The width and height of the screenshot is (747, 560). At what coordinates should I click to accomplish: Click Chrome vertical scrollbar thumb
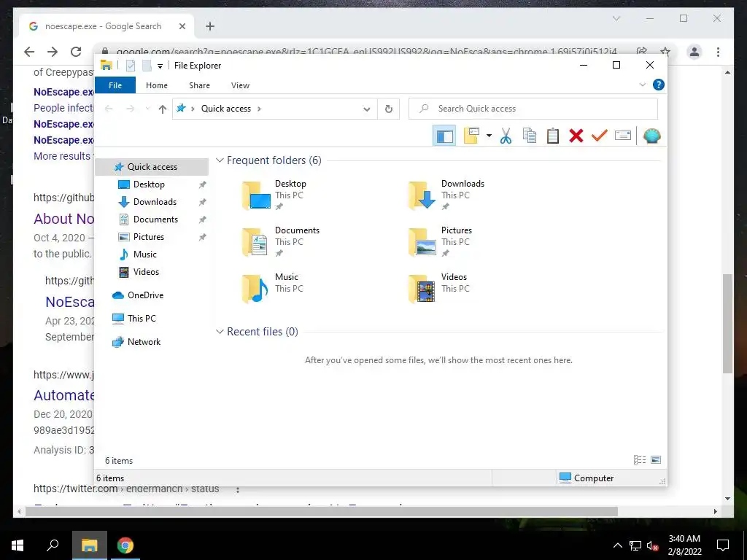click(x=727, y=324)
